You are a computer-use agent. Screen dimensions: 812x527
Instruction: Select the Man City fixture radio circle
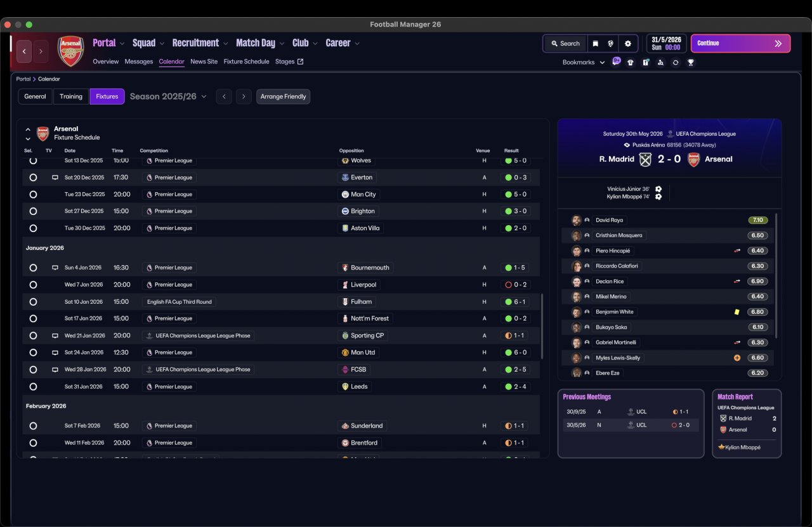[x=33, y=195]
